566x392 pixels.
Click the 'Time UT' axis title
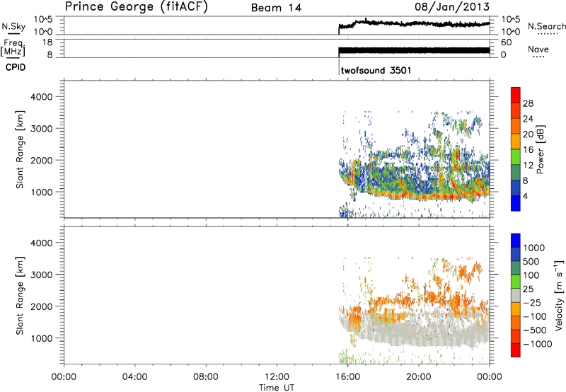point(277,388)
